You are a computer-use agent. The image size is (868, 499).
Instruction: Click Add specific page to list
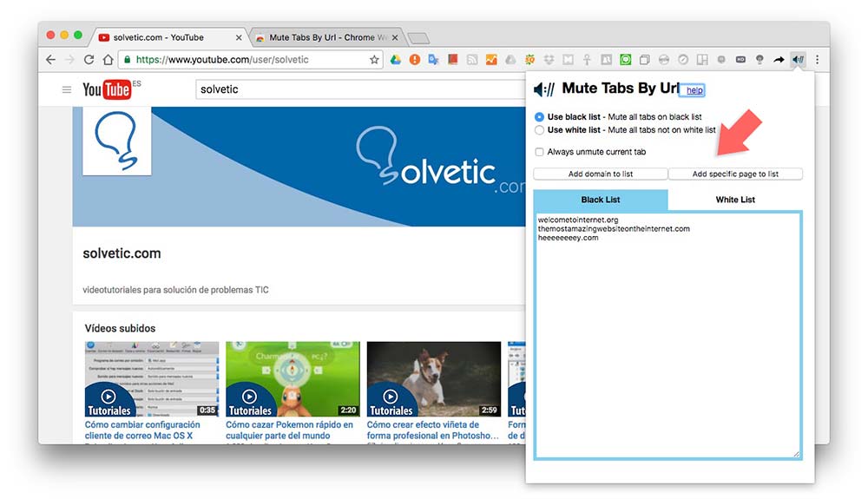pos(735,174)
